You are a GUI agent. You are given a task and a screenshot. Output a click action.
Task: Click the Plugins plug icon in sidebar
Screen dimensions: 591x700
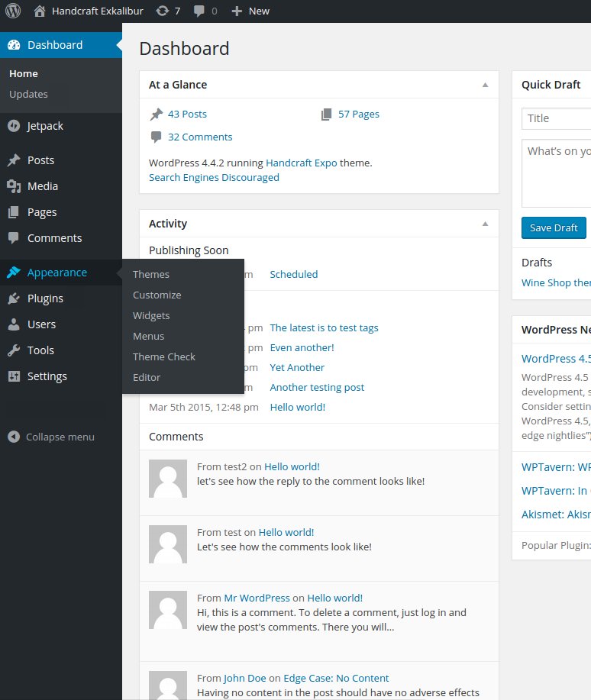(14, 298)
